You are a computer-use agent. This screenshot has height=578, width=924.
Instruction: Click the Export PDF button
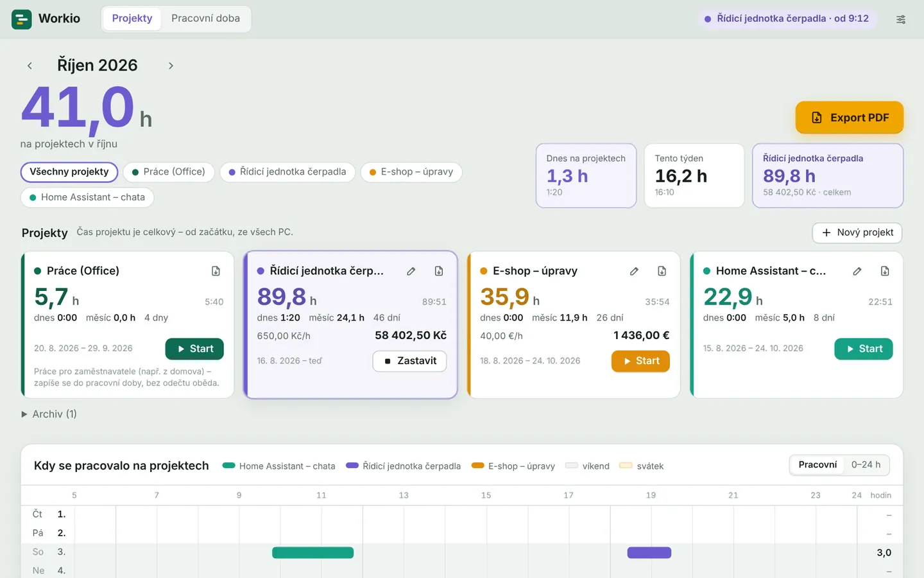[x=850, y=118]
